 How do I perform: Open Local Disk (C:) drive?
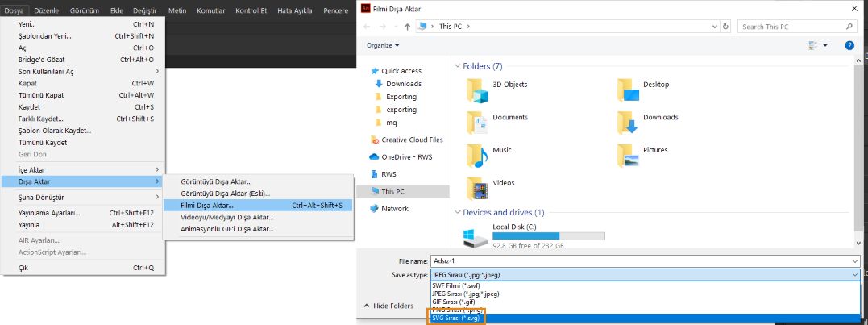[x=534, y=235]
